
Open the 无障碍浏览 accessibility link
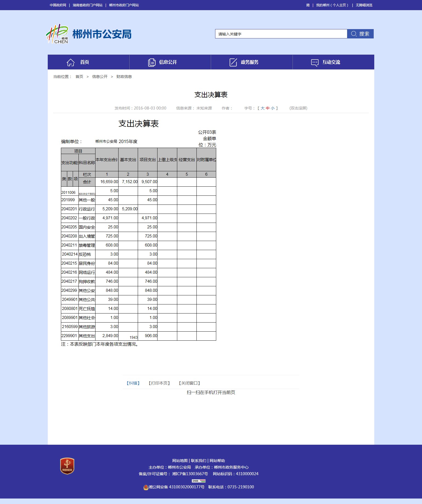coord(364,5)
